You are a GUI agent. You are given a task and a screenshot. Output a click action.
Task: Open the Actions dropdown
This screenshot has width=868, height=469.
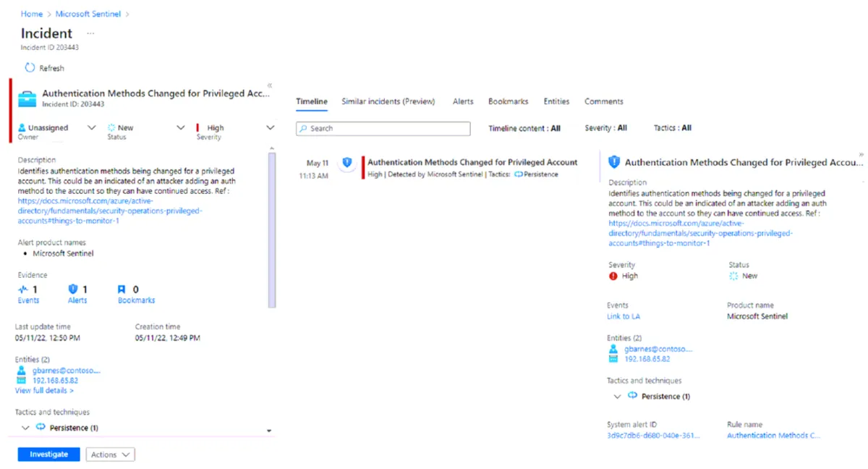click(110, 455)
